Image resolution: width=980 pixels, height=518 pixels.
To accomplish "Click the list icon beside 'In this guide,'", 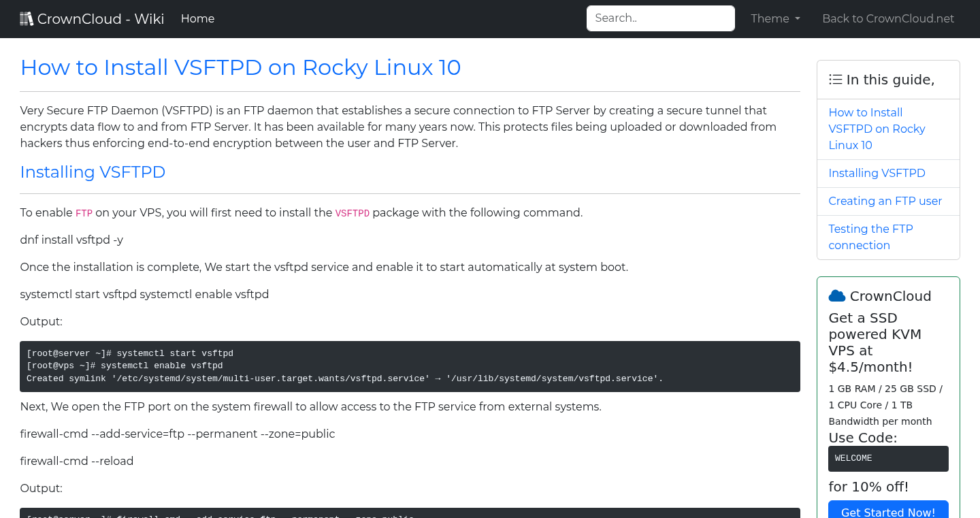I will [835, 79].
